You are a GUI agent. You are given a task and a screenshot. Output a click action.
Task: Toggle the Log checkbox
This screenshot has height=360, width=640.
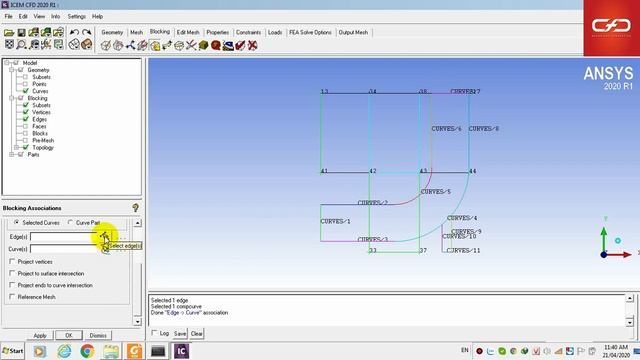tap(154, 333)
